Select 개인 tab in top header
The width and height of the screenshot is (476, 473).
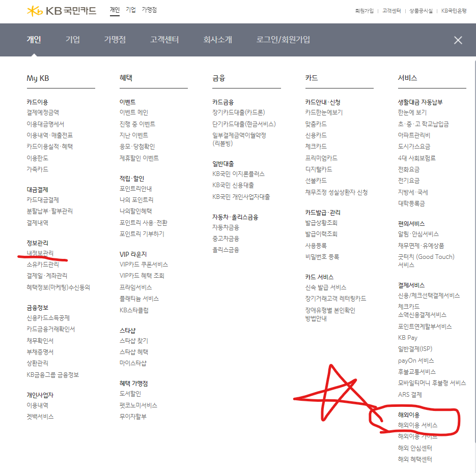tap(115, 10)
